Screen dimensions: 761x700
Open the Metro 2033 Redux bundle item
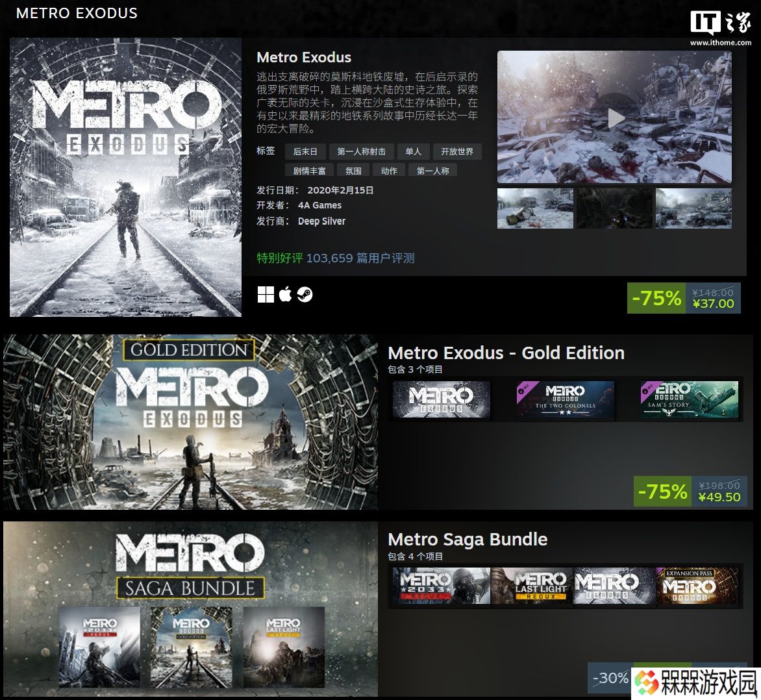tap(441, 586)
